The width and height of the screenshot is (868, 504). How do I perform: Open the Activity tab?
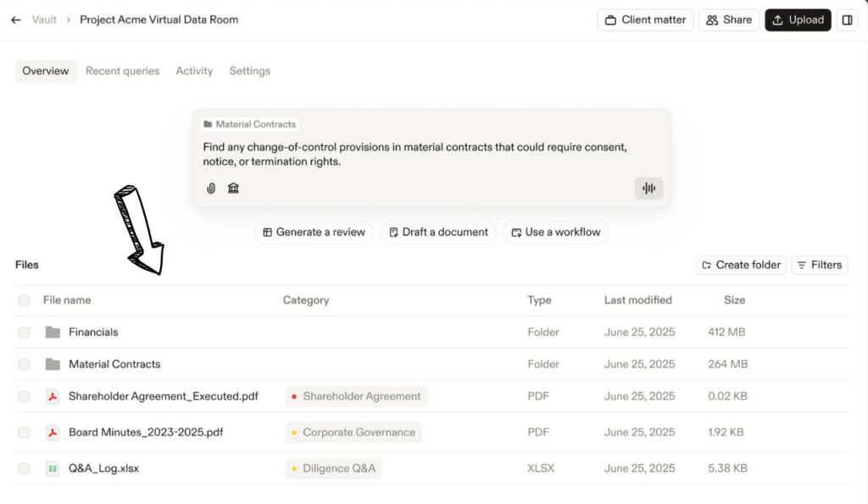pyautogui.click(x=194, y=71)
